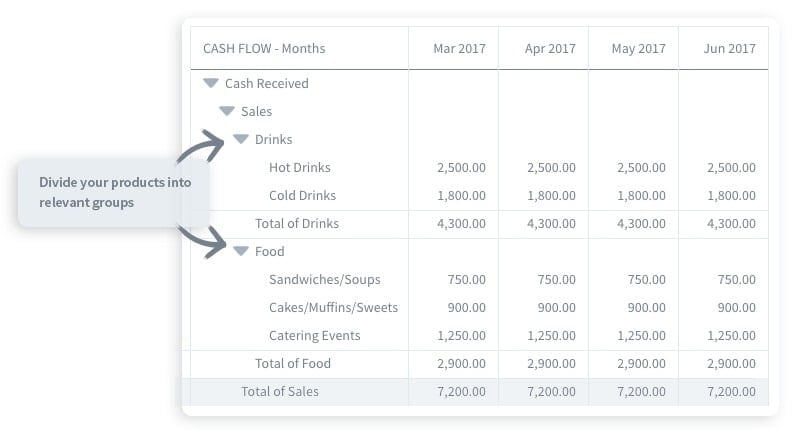This screenshot has height=437, width=796.
Task: Select the Sandwiches/Soups row label
Action: pos(324,280)
